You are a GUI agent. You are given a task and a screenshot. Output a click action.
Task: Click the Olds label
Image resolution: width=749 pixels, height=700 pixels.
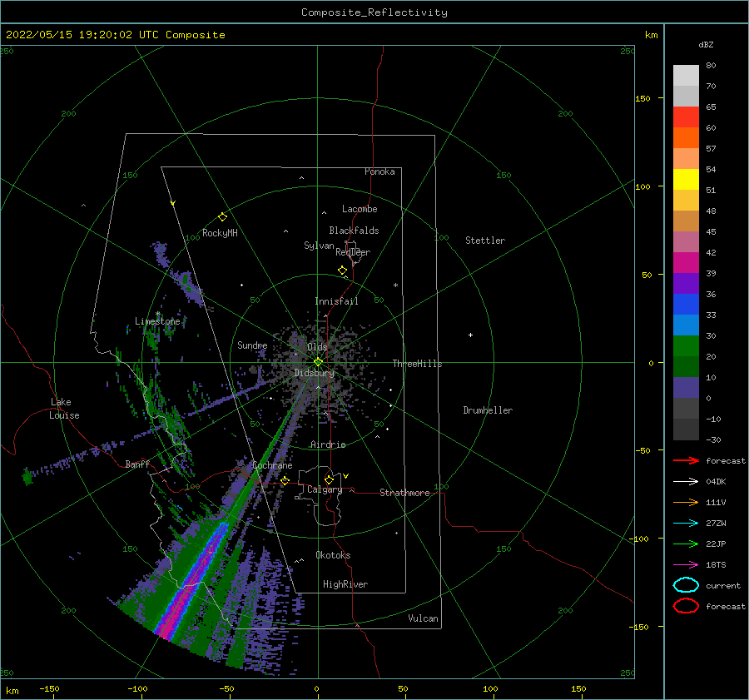click(x=317, y=347)
